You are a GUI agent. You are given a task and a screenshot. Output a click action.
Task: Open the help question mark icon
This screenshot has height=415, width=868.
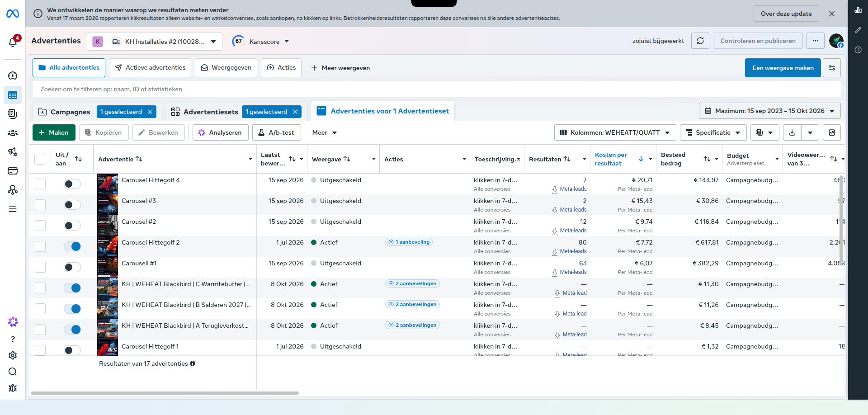point(13,339)
